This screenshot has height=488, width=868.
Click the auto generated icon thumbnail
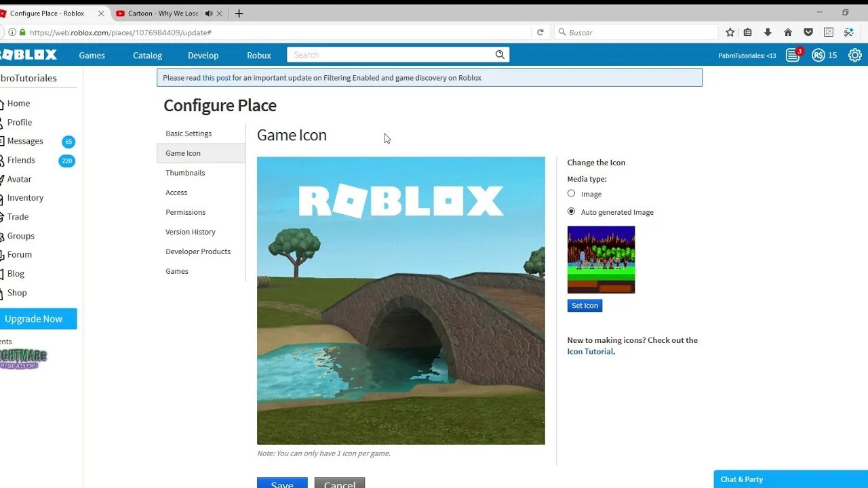pos(601,260)
